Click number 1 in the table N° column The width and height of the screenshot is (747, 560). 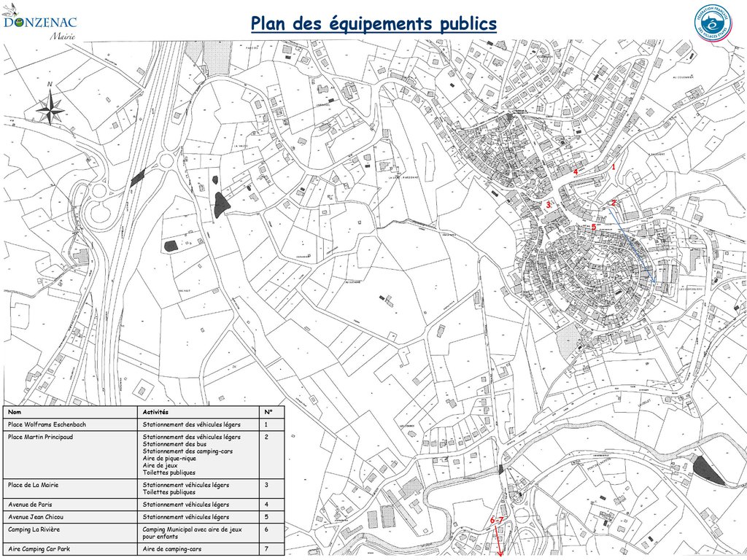(x=266, y=424)
